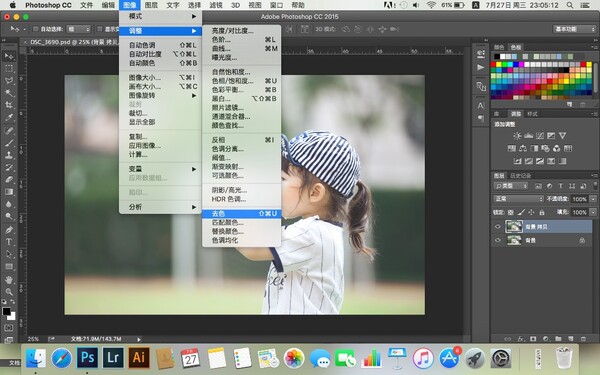
Task: Select the Horizontal Type tool
Action: pyautogui.click(x=9, y=242)
